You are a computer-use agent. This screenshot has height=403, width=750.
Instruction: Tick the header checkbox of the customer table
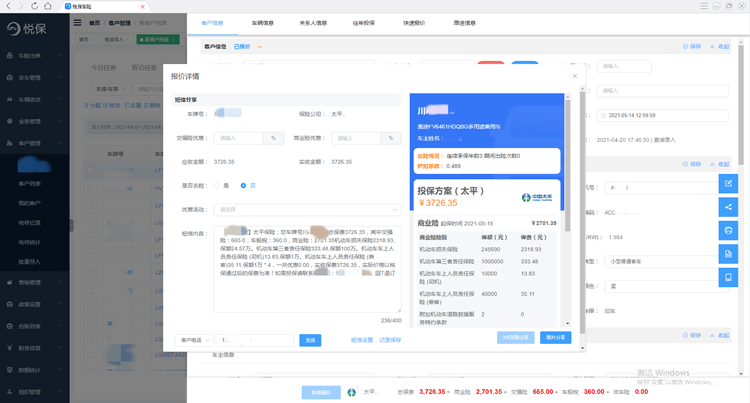(90, 154)
